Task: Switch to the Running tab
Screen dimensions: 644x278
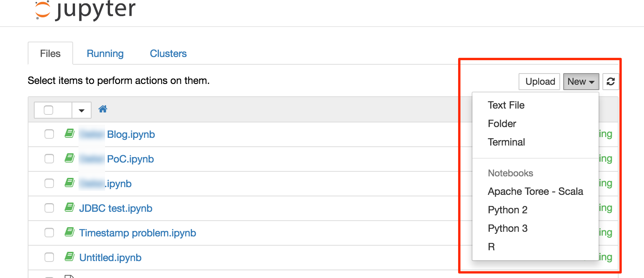Action: [105, 54]
